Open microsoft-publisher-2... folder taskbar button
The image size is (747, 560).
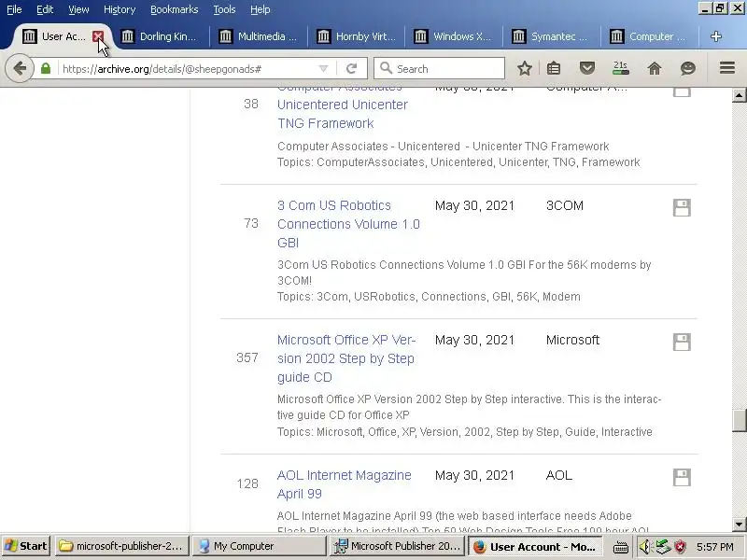coord(122,546)
